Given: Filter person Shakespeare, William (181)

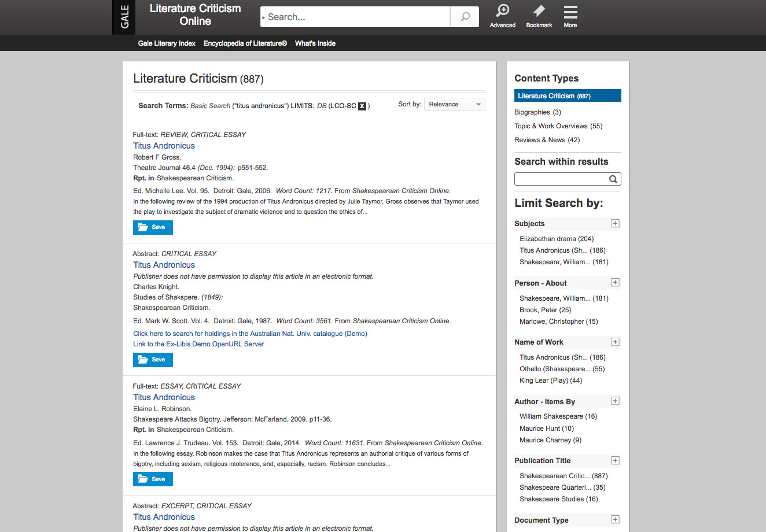Looking at the screenshot, I should point(564,298).
